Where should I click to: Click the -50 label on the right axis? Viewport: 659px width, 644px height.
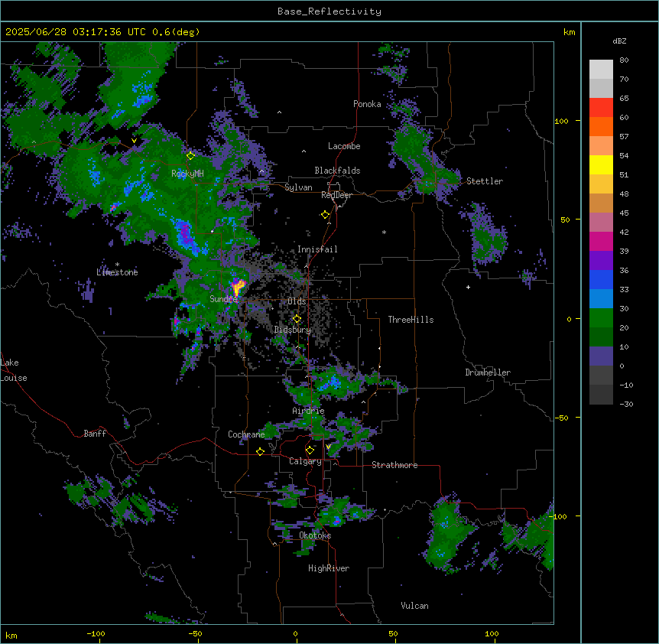coord(561,418)
